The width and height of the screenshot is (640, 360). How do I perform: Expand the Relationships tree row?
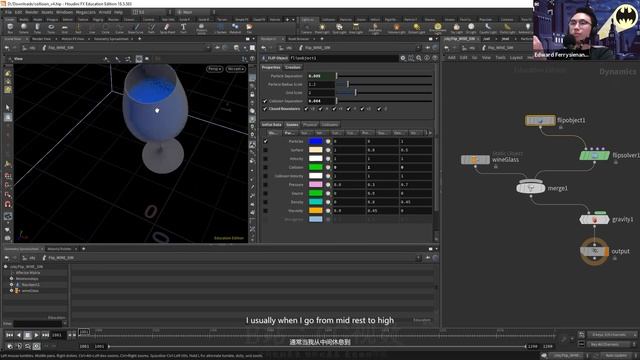(x=11, y=278)
